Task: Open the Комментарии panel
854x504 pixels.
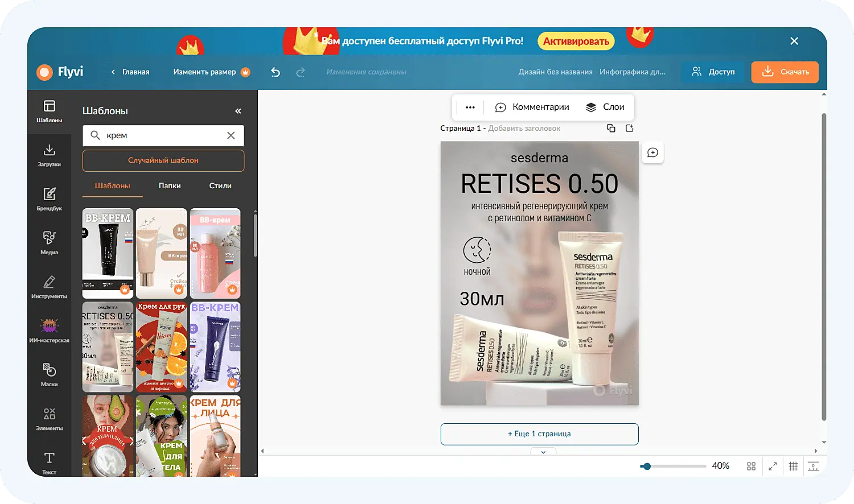Action: tap(532, 107)
